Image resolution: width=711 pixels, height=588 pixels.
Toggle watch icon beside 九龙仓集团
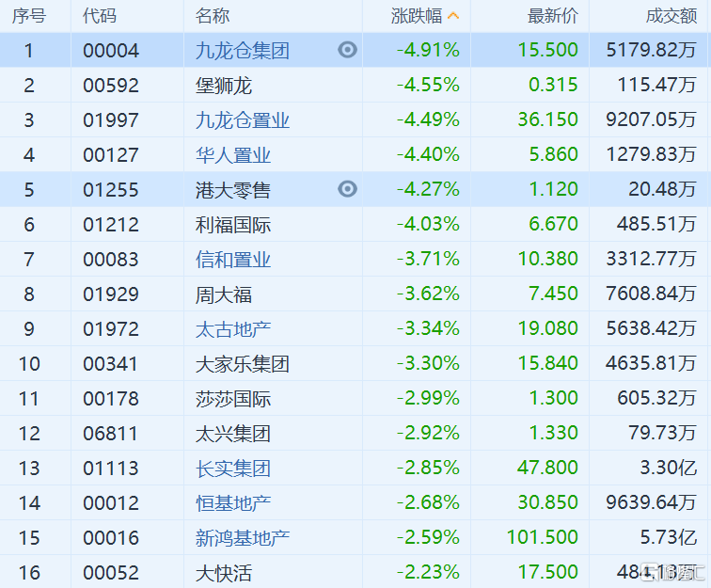(x=347, y=50)
